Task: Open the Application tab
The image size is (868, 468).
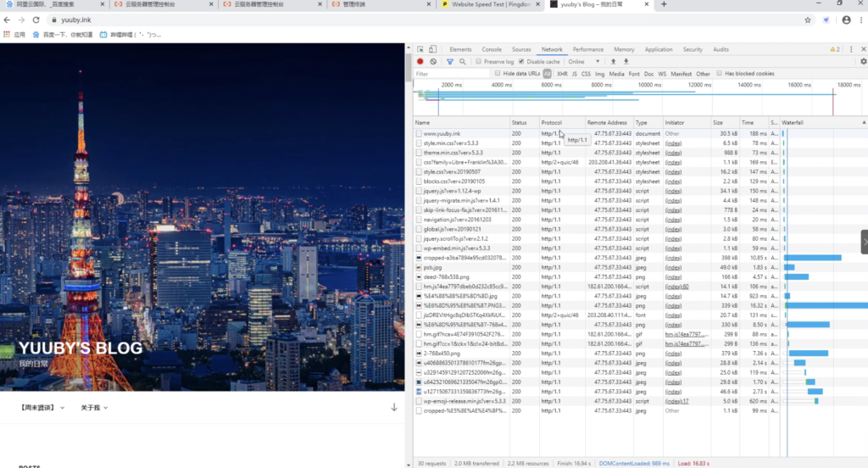Action: pyautogui.click(x=658, y=49)
